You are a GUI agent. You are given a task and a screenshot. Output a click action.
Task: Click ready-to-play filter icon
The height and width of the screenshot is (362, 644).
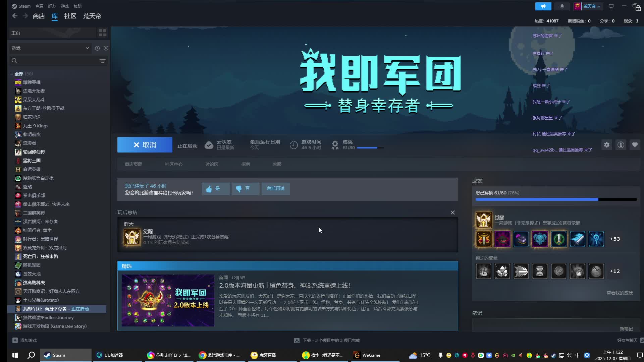[106, 48]
